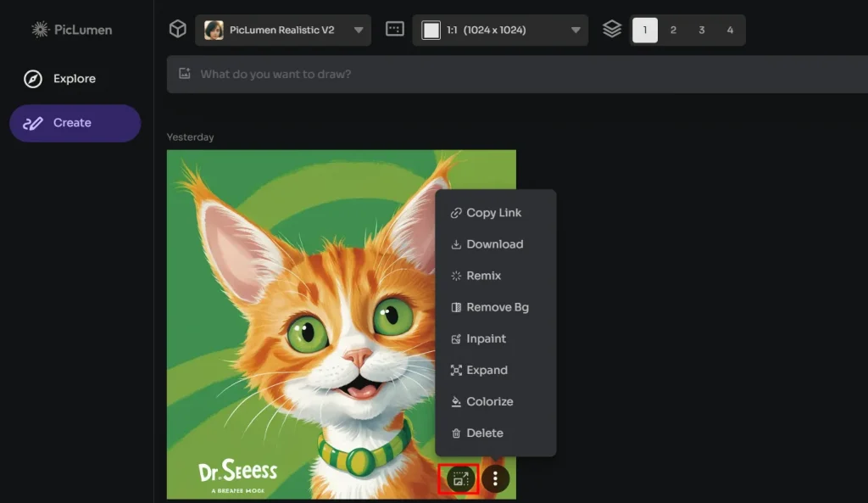This screenshot has width=868, height=503.
Task: Open the PicLumen Realistic V2 model dropdown
Action: pos(283,29)
